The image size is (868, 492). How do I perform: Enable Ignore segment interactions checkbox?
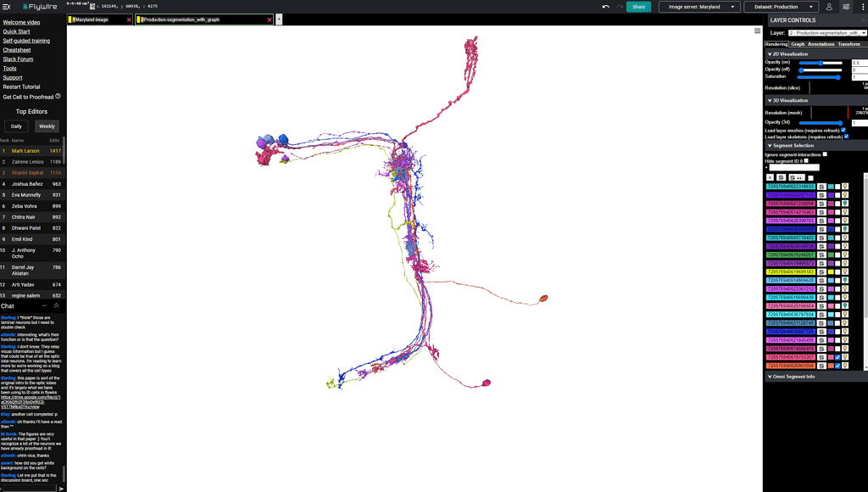825,154
